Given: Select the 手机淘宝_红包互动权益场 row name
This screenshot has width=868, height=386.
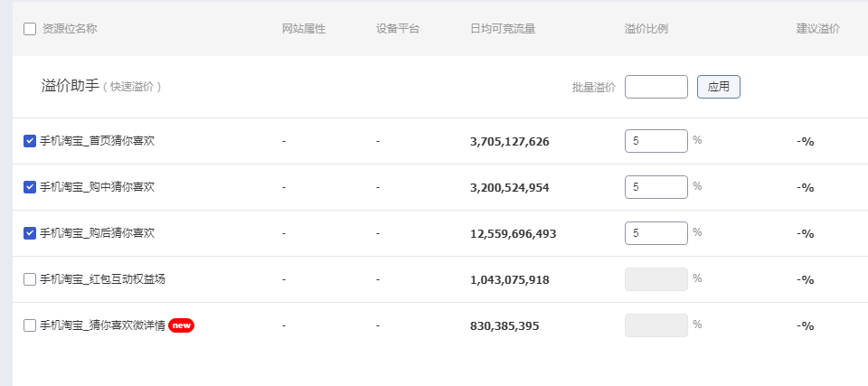Looking at the screenshot, I should (102, 279).
